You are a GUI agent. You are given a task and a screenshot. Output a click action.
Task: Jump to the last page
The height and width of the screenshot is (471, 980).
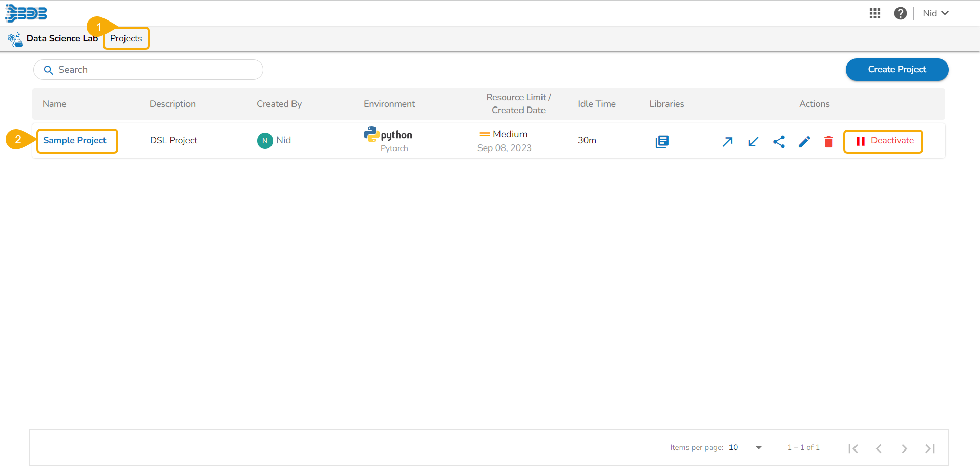tap(930, 448)
